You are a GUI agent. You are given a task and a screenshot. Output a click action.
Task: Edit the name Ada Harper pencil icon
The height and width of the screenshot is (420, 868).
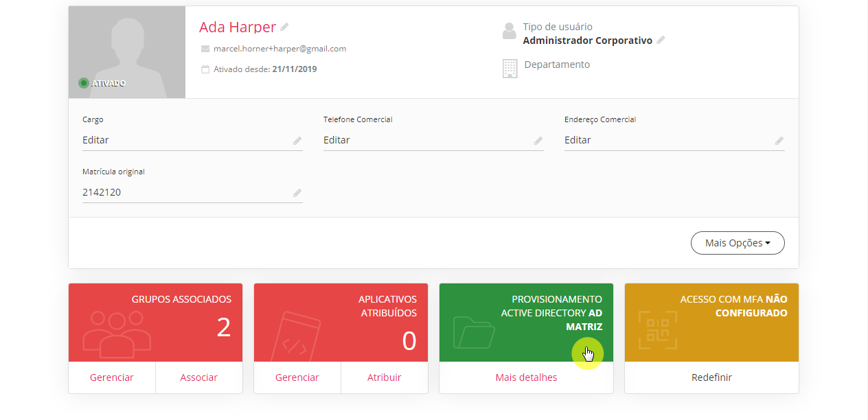[284, 27]
